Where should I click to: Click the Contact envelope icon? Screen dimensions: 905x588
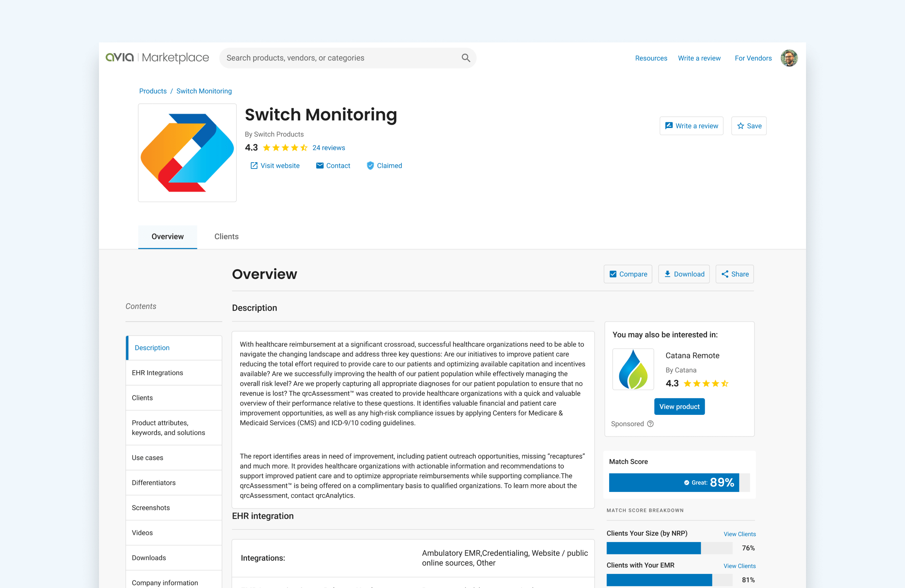pyautogui.click(x=320, y=166)
